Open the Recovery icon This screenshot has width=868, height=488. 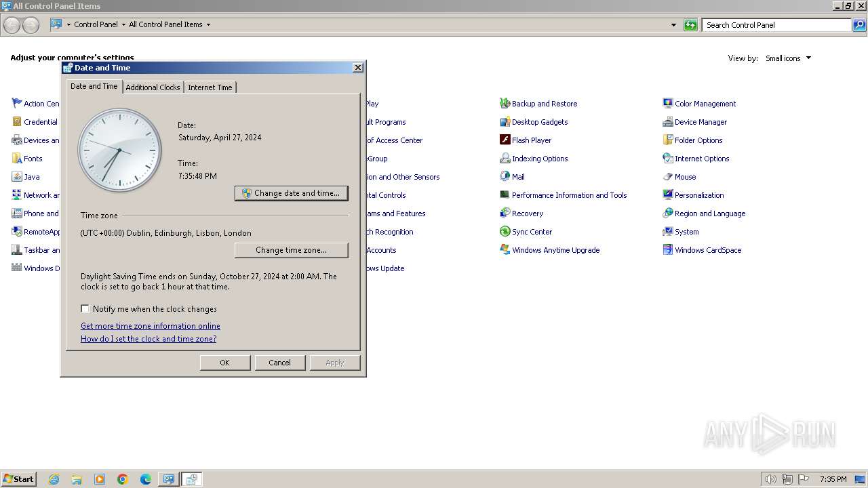(x=505, y=213)
